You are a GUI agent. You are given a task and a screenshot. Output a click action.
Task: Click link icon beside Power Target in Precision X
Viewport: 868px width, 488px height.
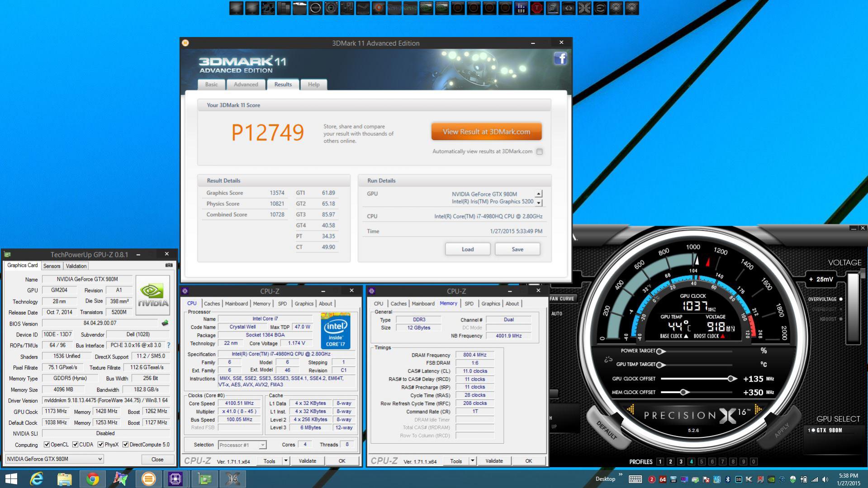click(x=608, y=359)
